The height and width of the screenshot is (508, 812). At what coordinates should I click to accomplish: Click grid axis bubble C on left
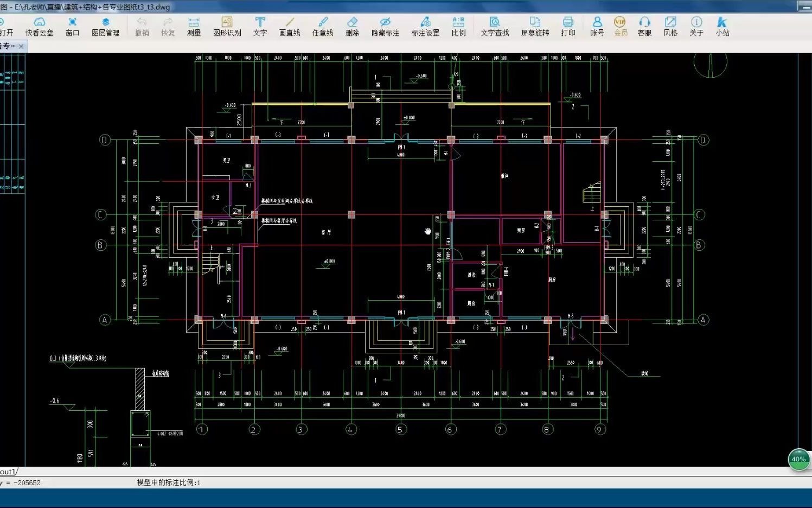[x=101, y=214]
